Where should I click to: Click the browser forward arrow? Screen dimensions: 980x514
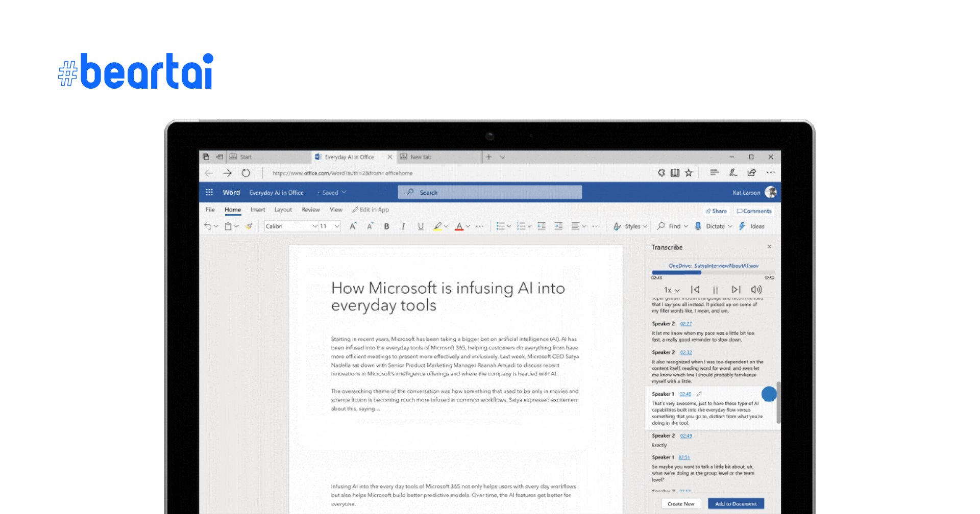(x=228, y=173)
